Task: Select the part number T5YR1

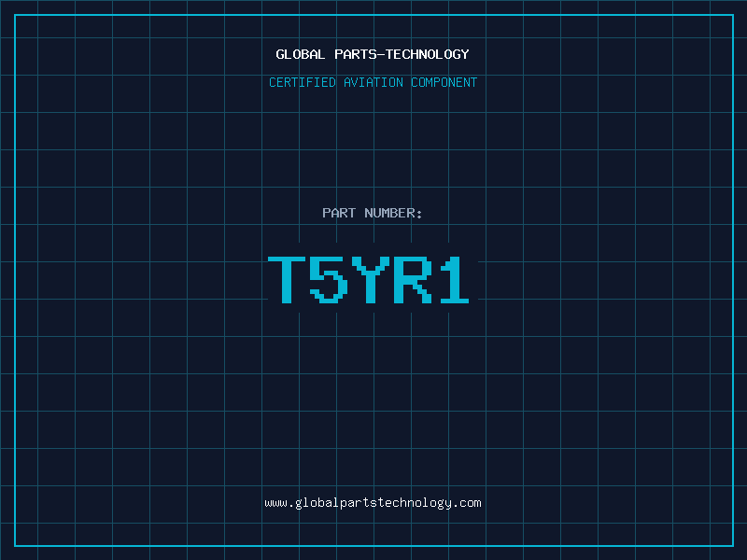Action: coord(368,279)
